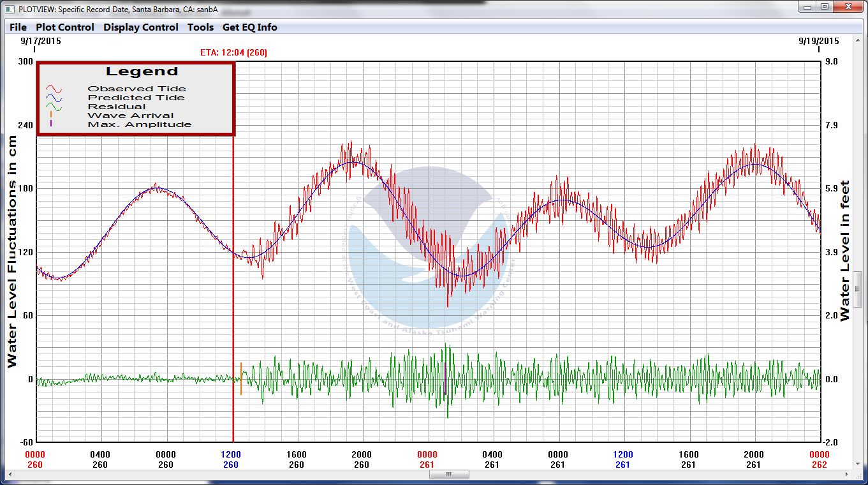
Task: Click the Wave Arrival legend icon
Action: 50,116
